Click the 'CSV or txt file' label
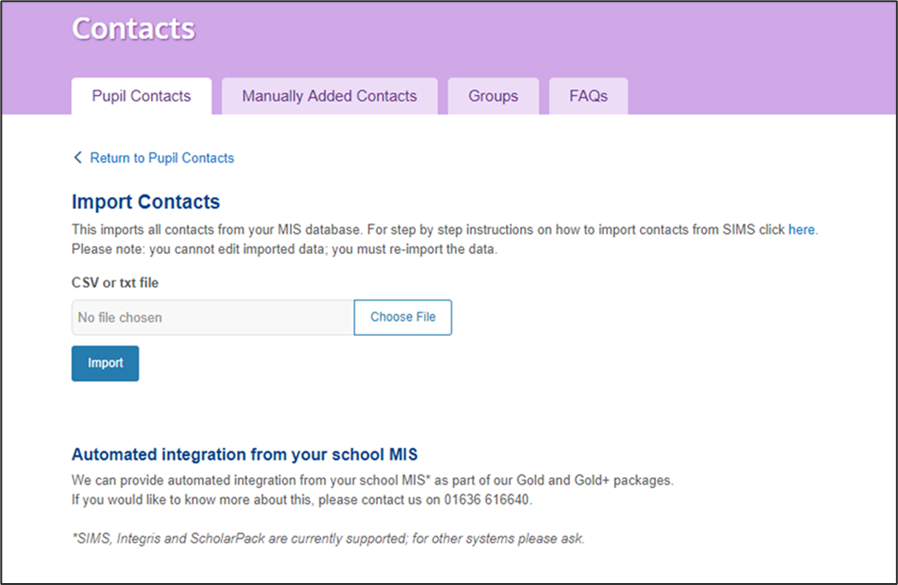 115,283
